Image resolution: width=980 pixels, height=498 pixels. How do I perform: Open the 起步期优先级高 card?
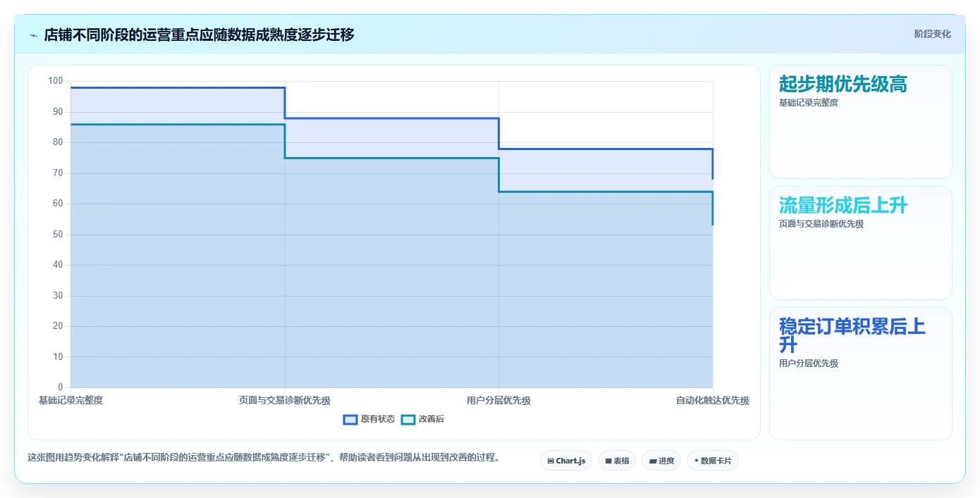861,122
